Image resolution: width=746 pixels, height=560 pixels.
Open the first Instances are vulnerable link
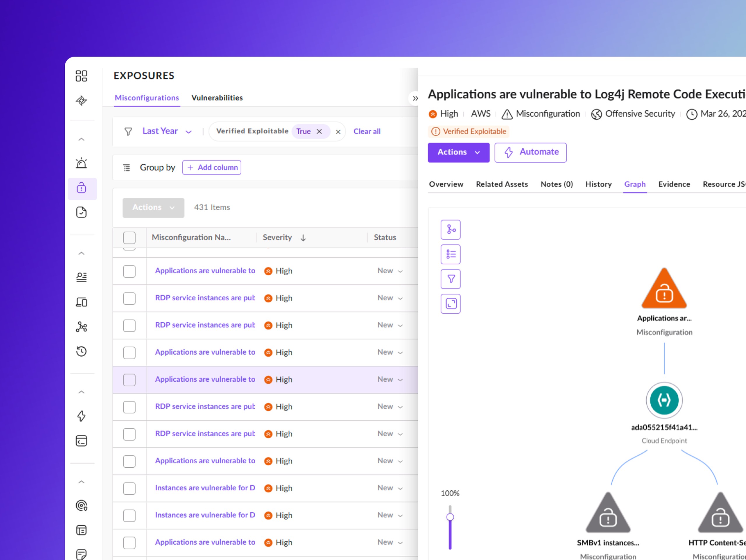click(205, 488)
